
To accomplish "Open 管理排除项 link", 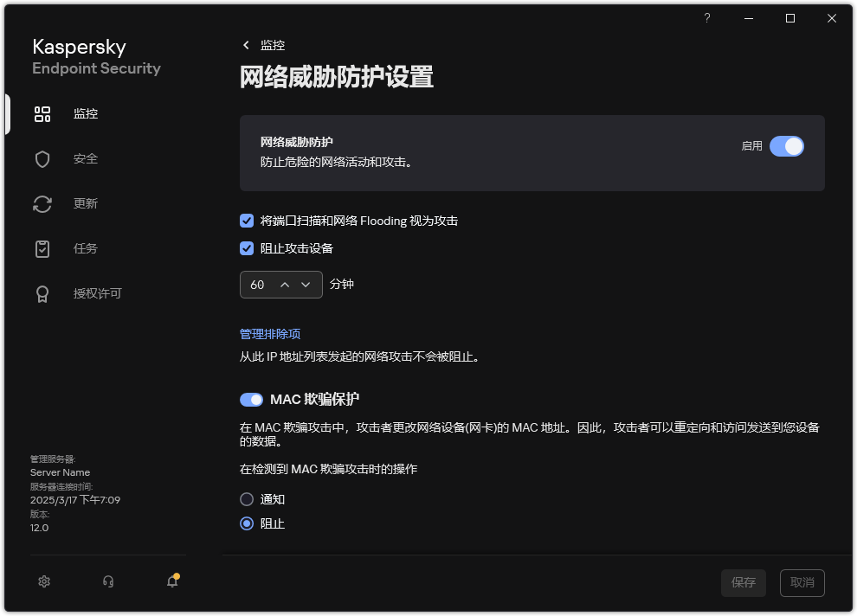I will tap(269, 334).
